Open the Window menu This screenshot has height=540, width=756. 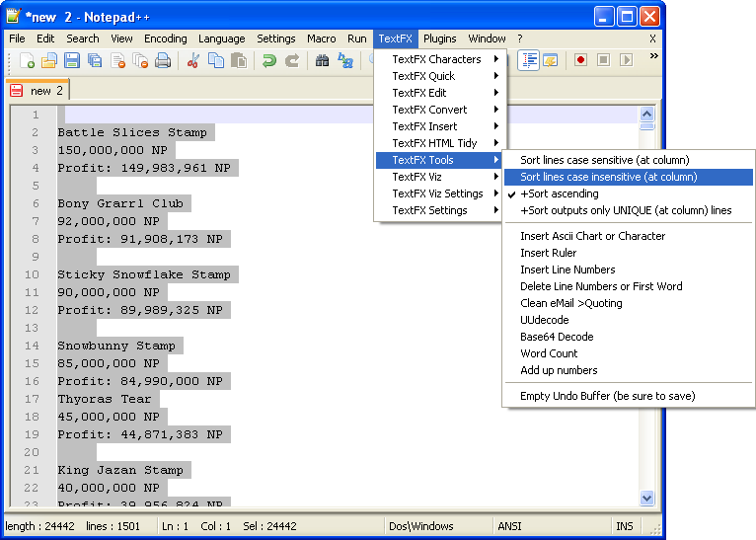coord(487,39)
